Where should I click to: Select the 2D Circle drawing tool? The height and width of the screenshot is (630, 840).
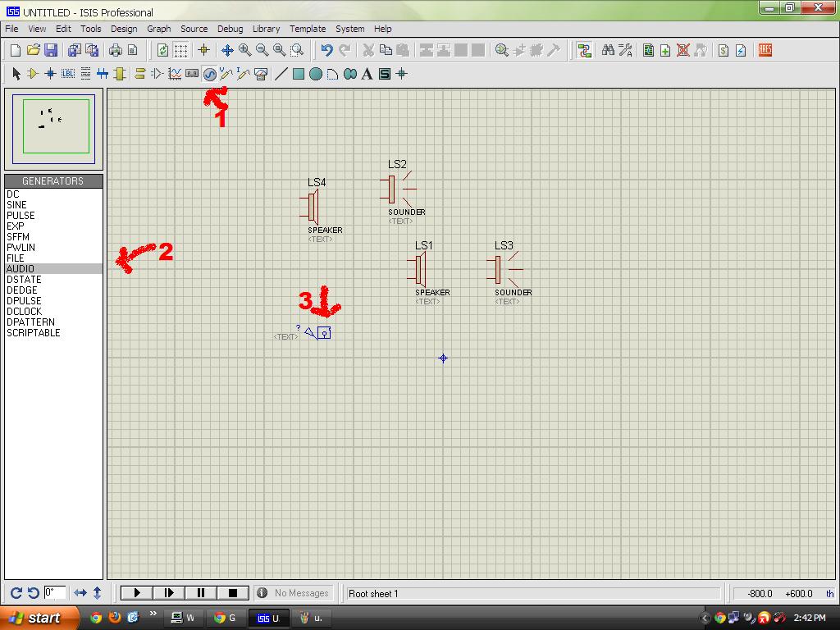[x=316, y=74]
